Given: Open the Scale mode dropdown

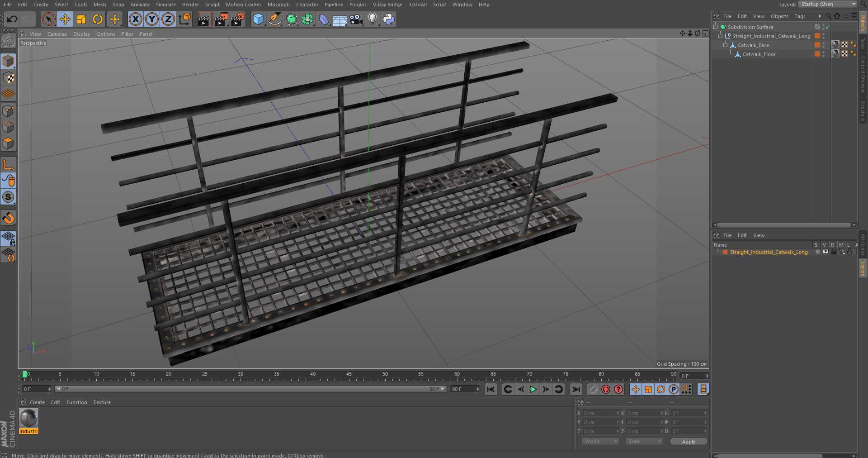Looking at the screenshot, I should pos(644,441).
